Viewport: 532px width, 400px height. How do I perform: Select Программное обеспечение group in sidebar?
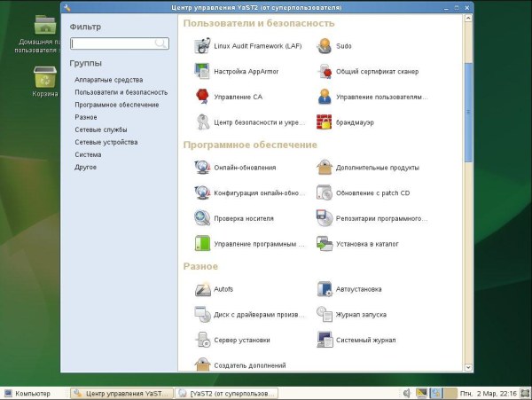117,105
